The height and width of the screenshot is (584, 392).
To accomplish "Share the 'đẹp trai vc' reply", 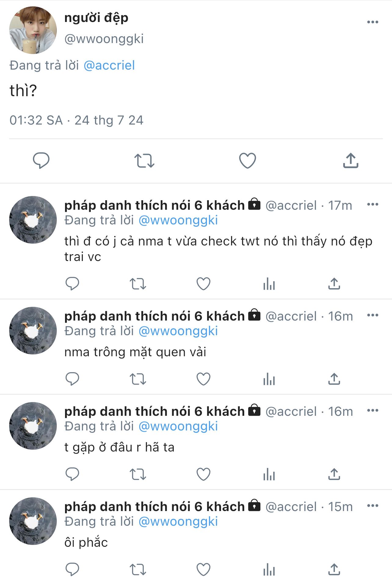I will [x=334, y=284].
